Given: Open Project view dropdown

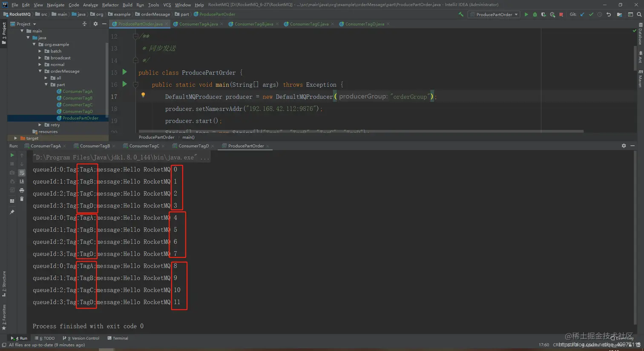Looking at the screenshot, I should coord(23,24).
